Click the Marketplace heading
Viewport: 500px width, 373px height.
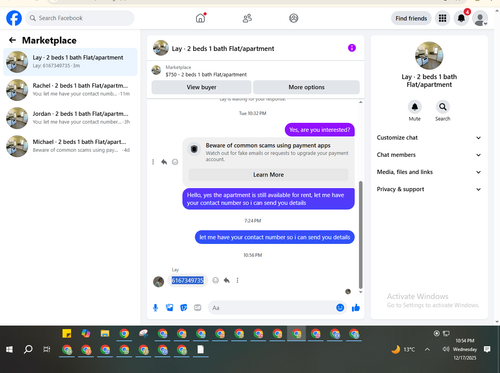click(49, 40)
